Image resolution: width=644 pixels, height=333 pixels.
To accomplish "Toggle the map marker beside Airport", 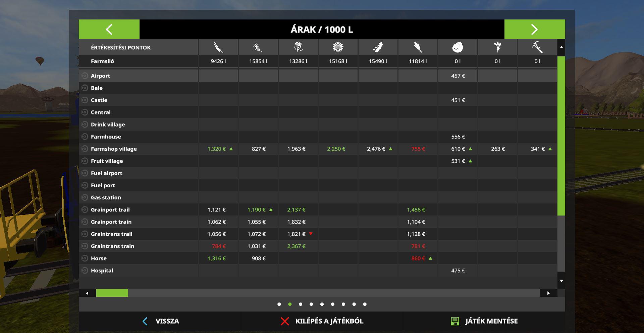I will point(85,76).
